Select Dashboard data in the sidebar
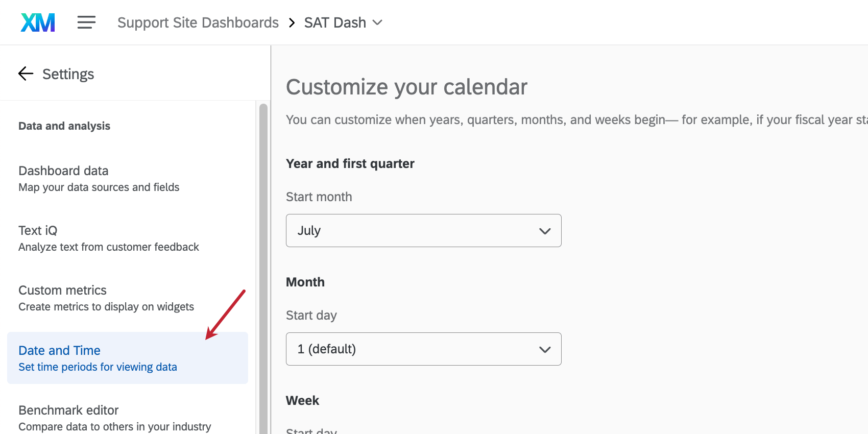This screenshot has height=434, width=868. point(63,171)
